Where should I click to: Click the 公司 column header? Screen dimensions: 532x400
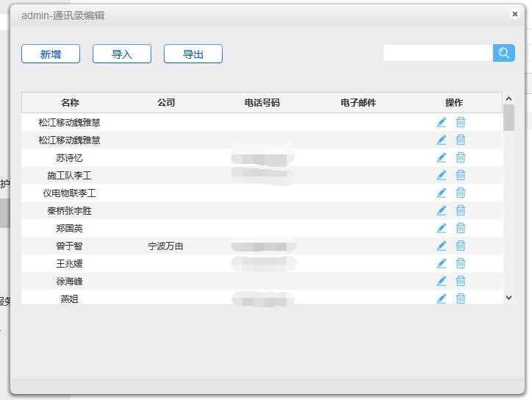point(166,103)
